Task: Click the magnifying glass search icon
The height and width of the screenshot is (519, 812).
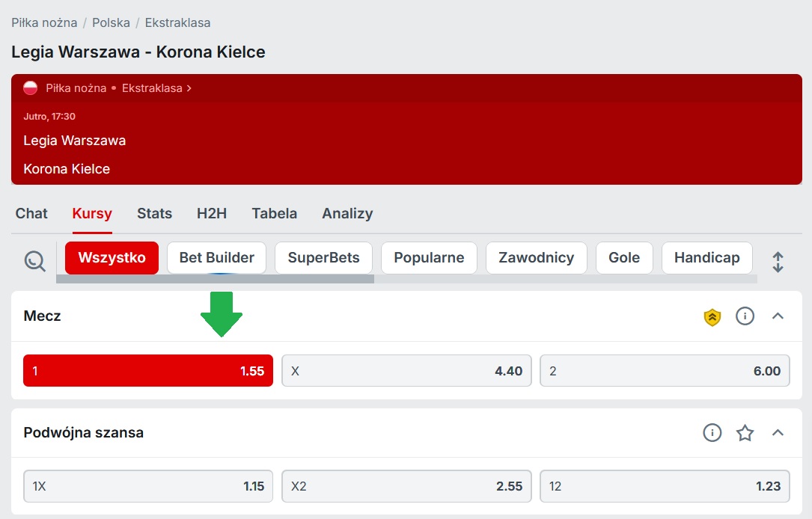Action: coord(35,260)
